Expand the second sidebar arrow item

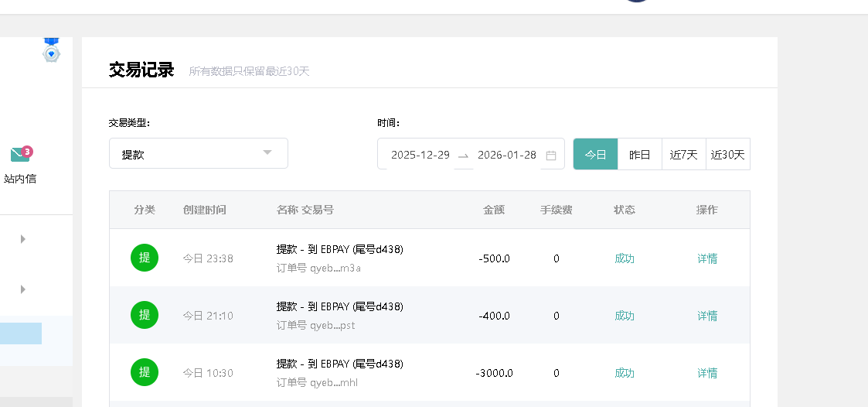23,289
